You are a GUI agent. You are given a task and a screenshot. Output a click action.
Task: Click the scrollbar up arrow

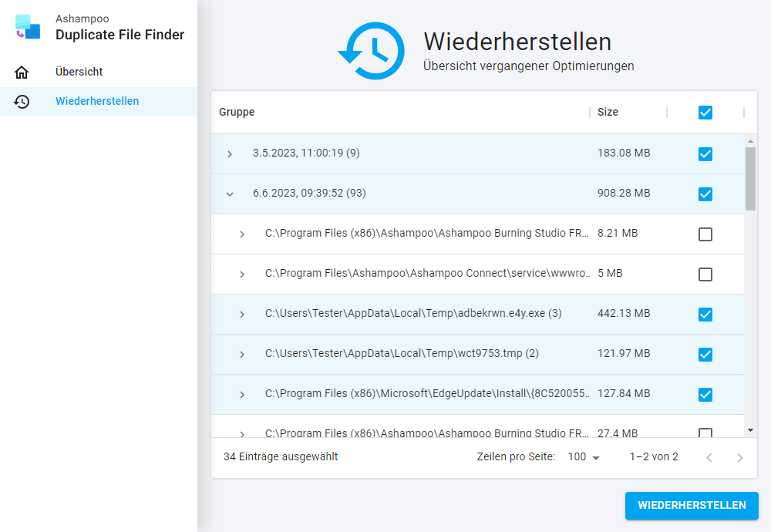pos(750,141)
